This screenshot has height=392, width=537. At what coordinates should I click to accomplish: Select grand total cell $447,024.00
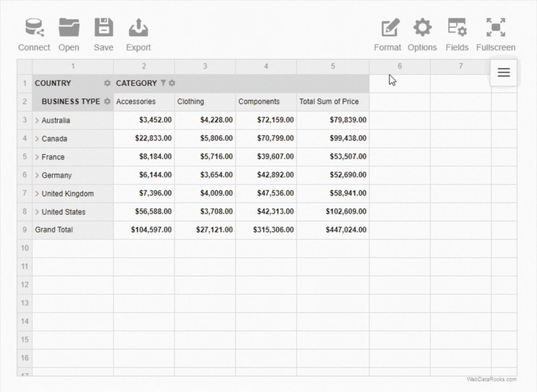pos(333,230)
